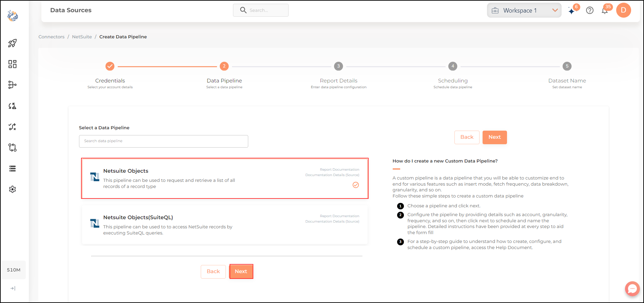Click the top-right Next button
The image size is (644, 303).
click(495, 137)
